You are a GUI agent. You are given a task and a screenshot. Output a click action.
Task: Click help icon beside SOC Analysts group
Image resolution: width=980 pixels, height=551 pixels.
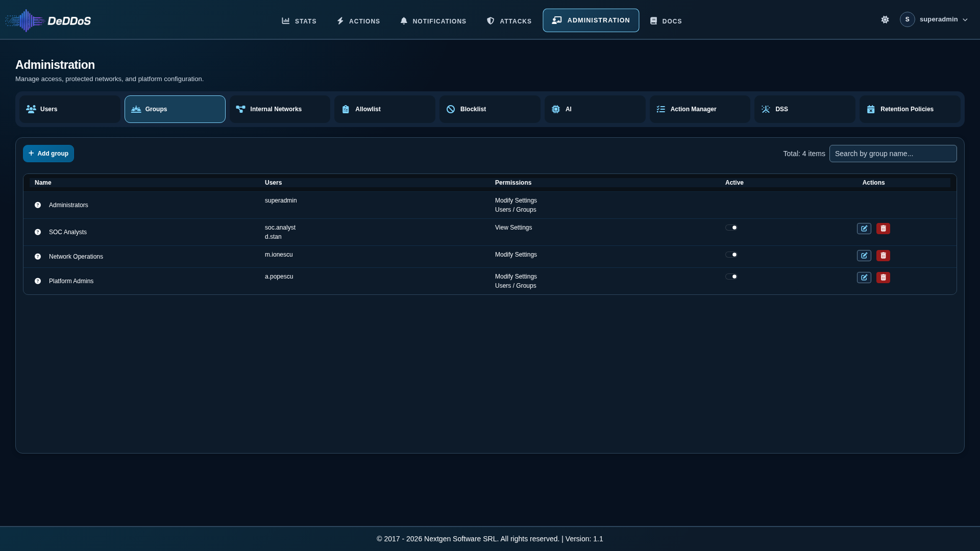(x=38, y=232)
